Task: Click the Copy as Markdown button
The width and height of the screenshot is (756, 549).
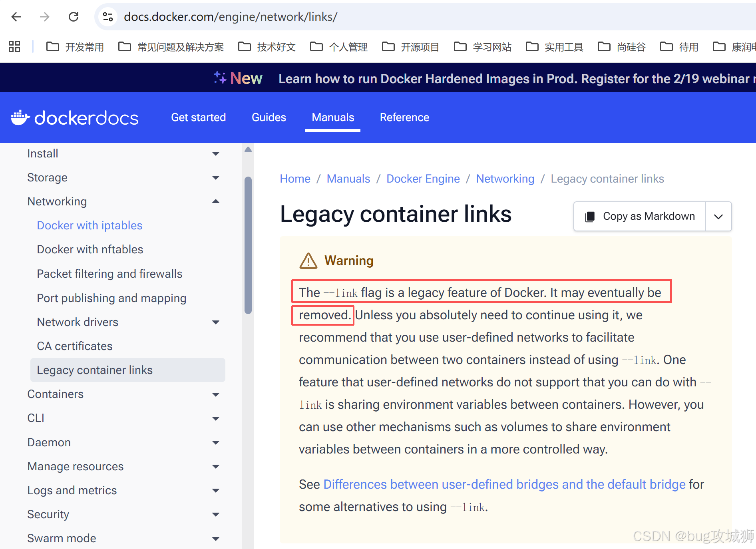Action: click(640, 216)
